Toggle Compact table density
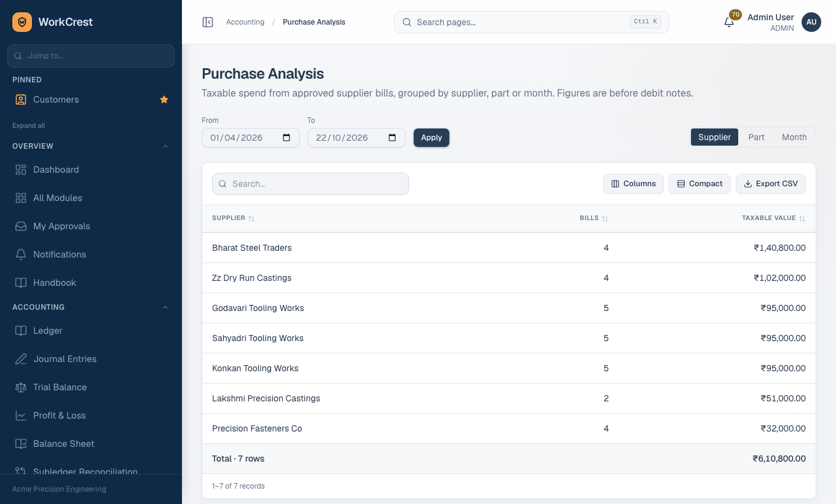The width and height of the screenshot is (836, 504). pos(700,184)
